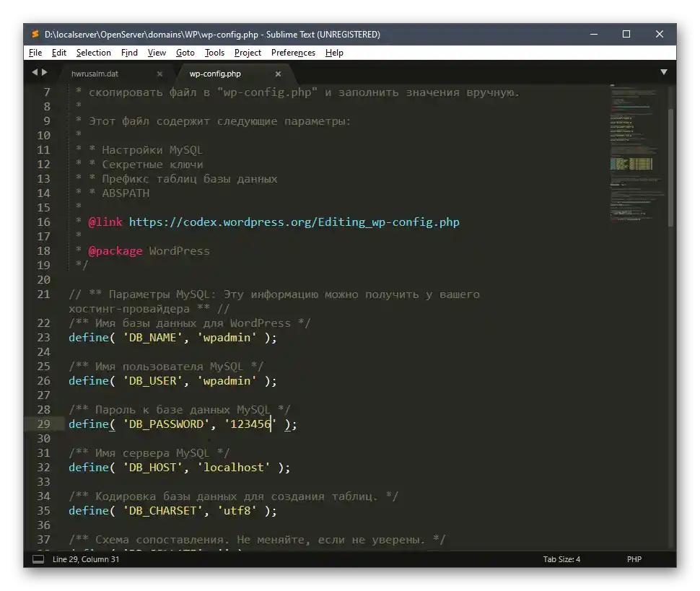Click Line 29, Column 31 status text
The height and width of the screenshot is (591, 700).
[x=86, y=559]
